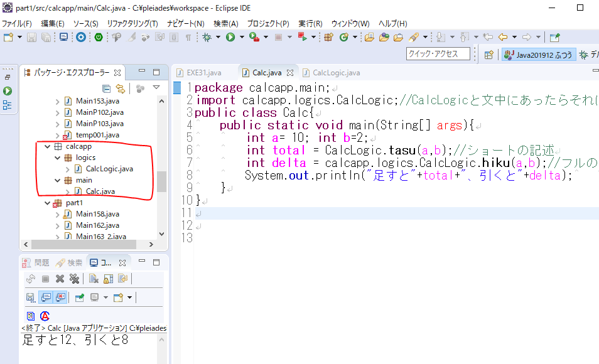This screenshot has height=364, width=599.
Task: Open the Run button dropdown arrow
Action: (240, 38)
